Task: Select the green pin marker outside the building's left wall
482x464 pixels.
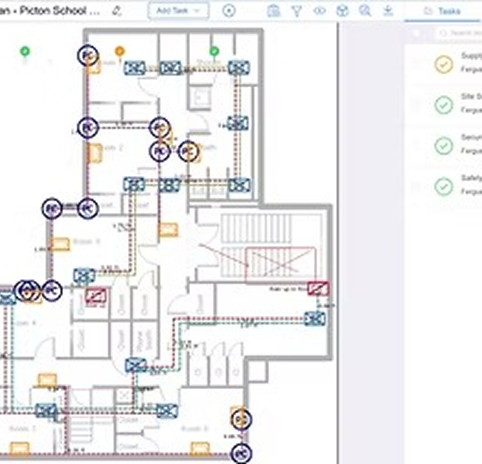Action: pyautogui.click(x=25, y=52)
